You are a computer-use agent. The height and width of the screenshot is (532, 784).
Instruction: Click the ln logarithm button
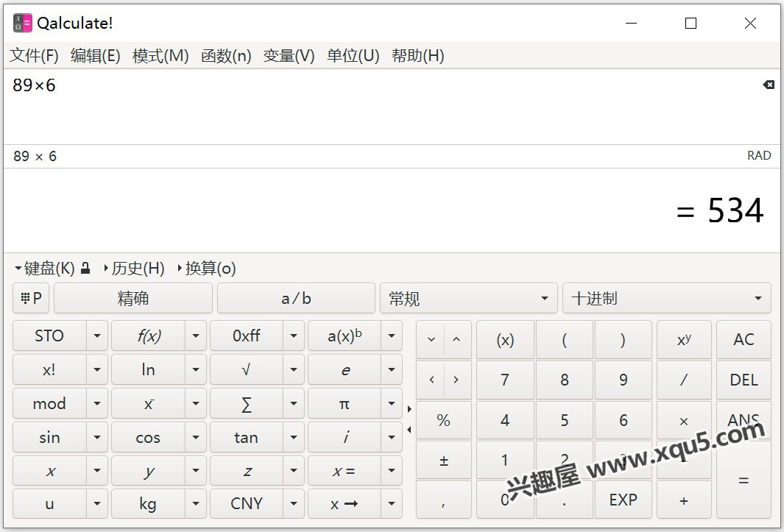[148, 370]
